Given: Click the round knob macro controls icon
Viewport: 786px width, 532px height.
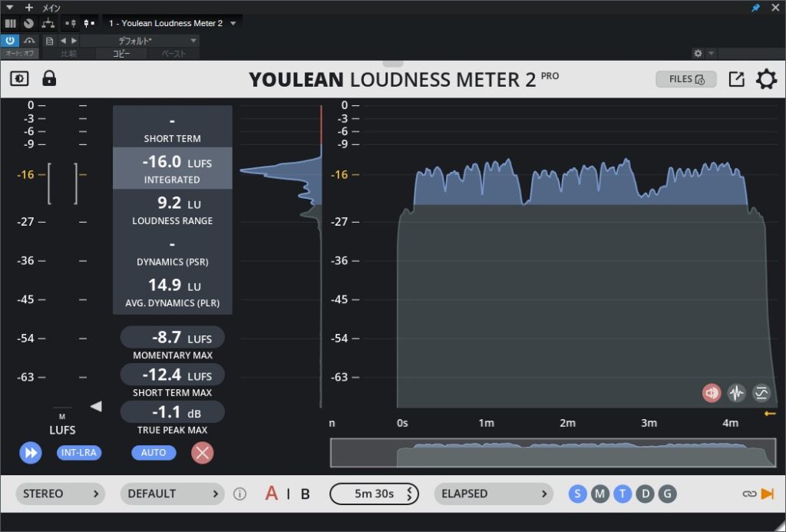Looking at the screenshot, I should click(28, 23).
